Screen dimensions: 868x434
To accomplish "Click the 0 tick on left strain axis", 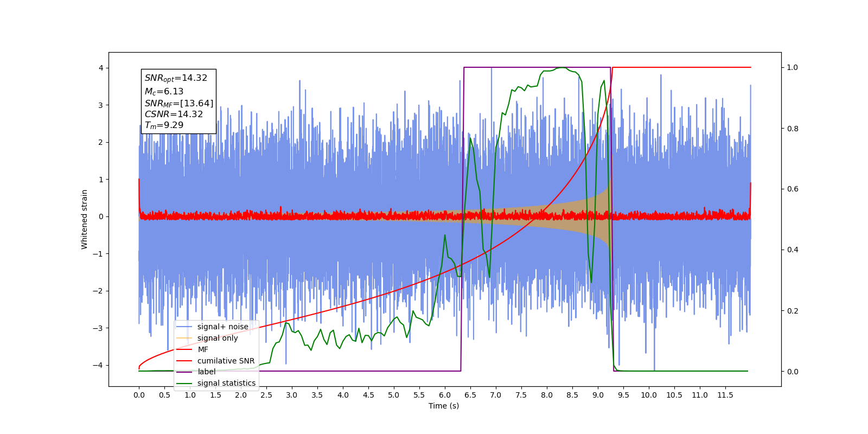I will point(101,216).
